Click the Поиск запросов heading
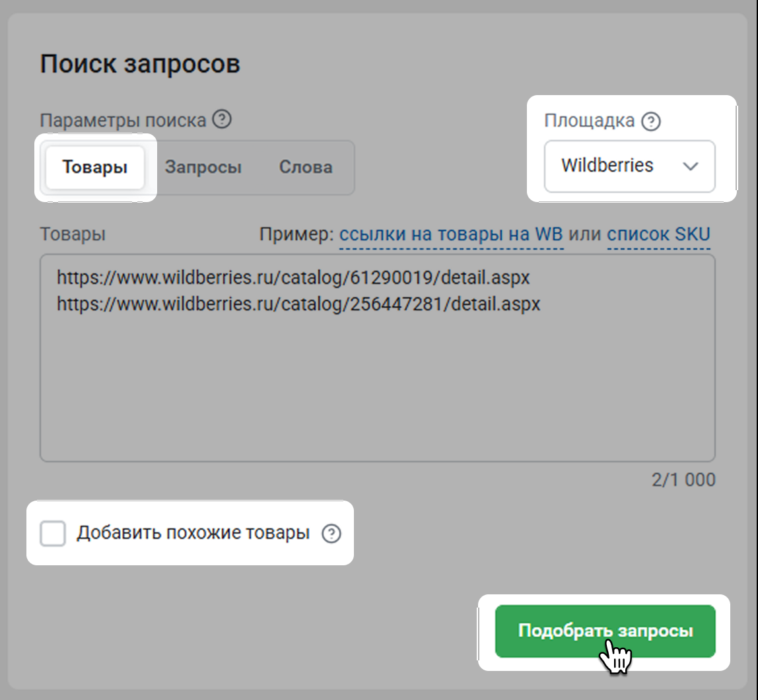This screenshot has width=758, height=700. pos(140,65)
